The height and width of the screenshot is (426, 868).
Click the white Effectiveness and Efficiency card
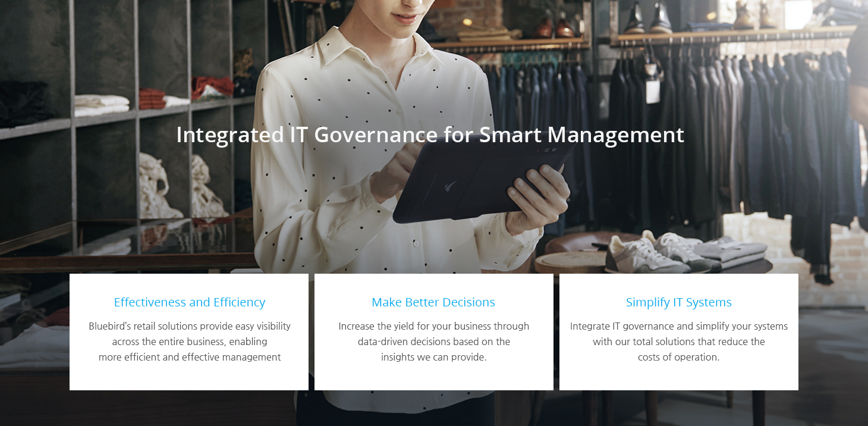pyautogui.click(x=189, y=332)
